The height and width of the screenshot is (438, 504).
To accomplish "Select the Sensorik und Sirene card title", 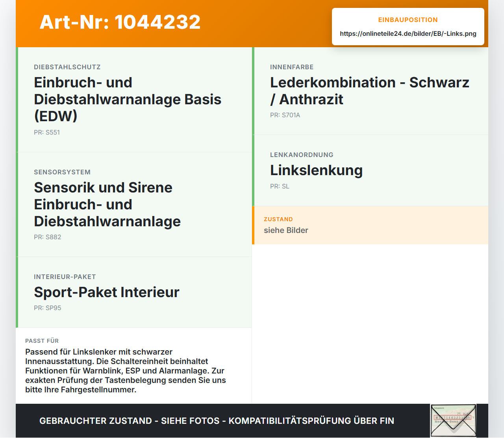I will (107, 205).
